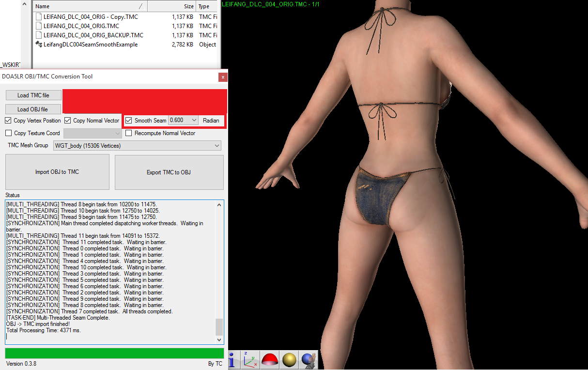The height and width of the screenshot is (370, 588).
Task: Click the Load TMC file button
Action: pos(33,95)
